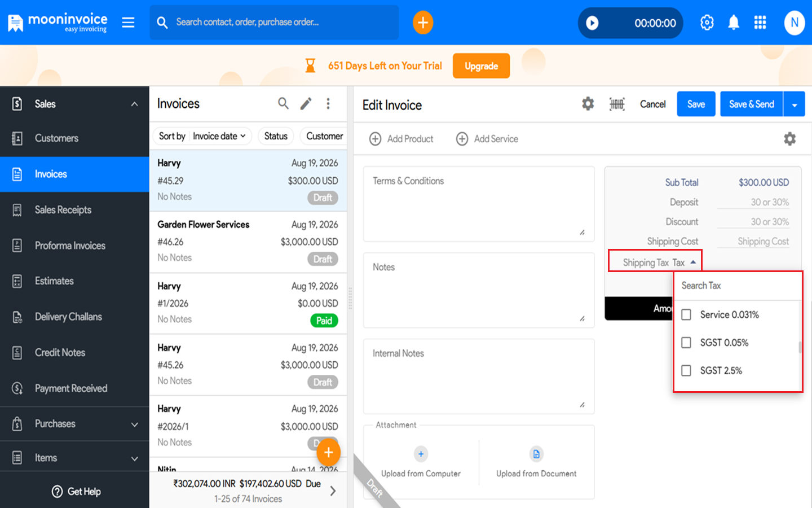Open Payment Received in the sidebar
The image size is (812, 508).
[74, 388]
